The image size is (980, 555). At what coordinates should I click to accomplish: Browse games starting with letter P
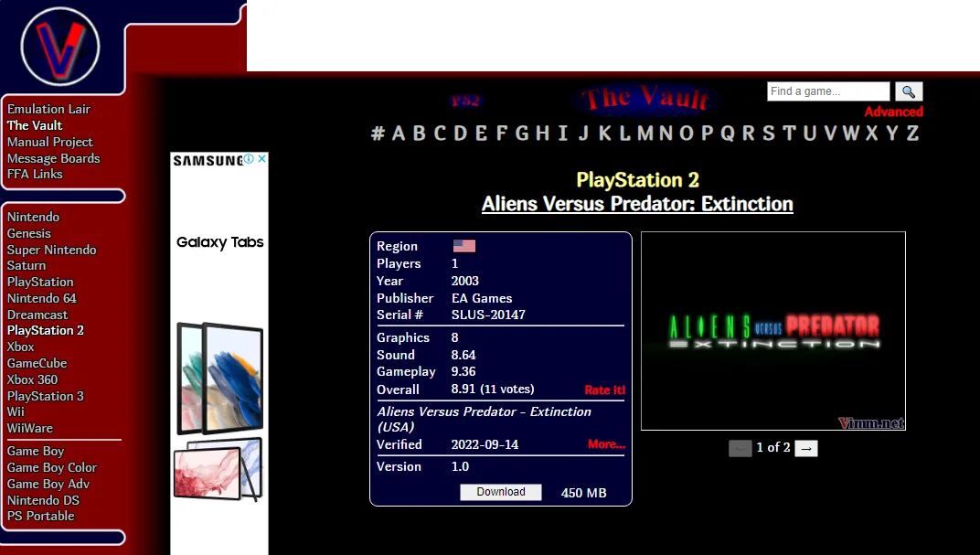coord(707,133)
